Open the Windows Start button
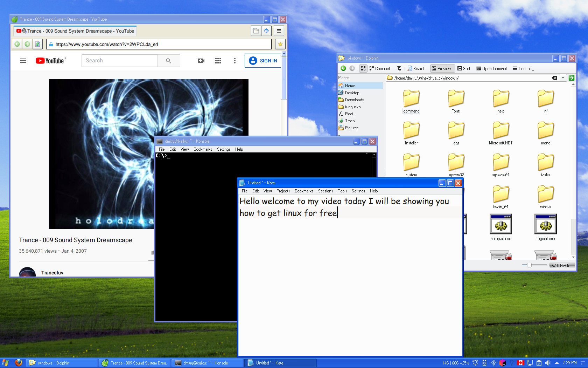Screen dimensions: 588x368 (x=5, y=362)
